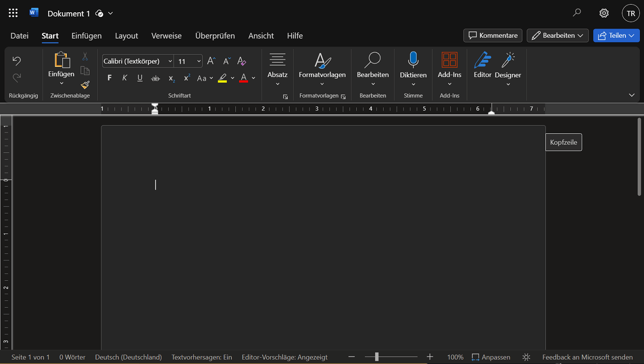Click the brightness sun icon in status bar
The height and width of the screenshot is (364, 644).
[x=526, y=357]
